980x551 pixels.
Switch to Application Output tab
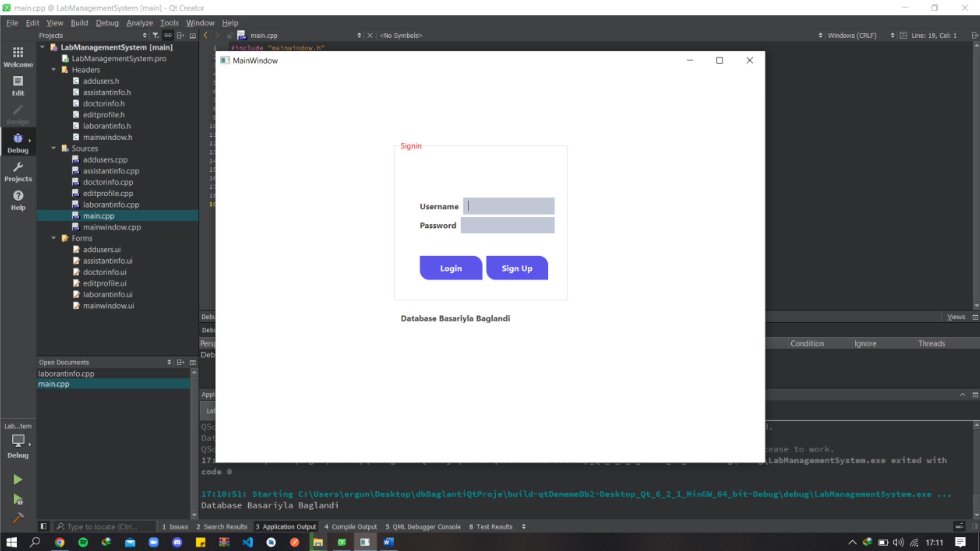click(x=286, y=526)
